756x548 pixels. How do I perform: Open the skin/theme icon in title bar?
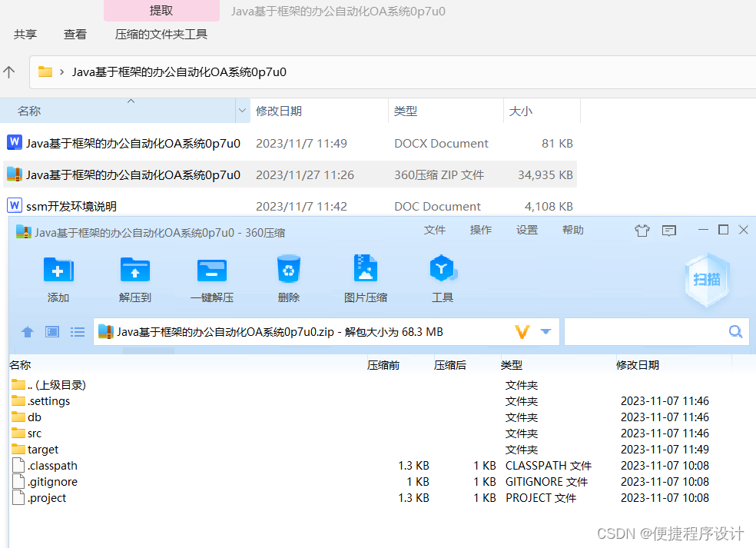pos(642,230)
